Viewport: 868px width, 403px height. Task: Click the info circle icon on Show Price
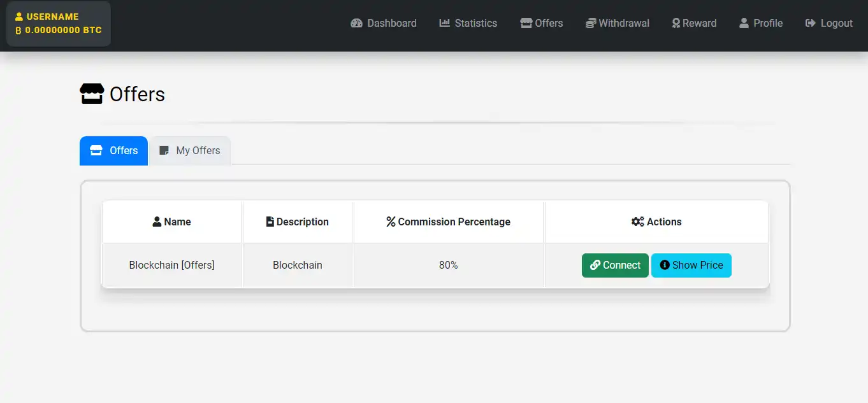click(665, 265)
